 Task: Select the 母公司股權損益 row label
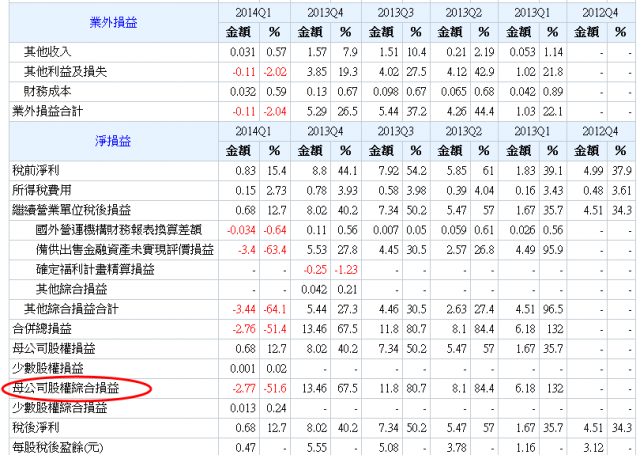(x=54, y=348)
